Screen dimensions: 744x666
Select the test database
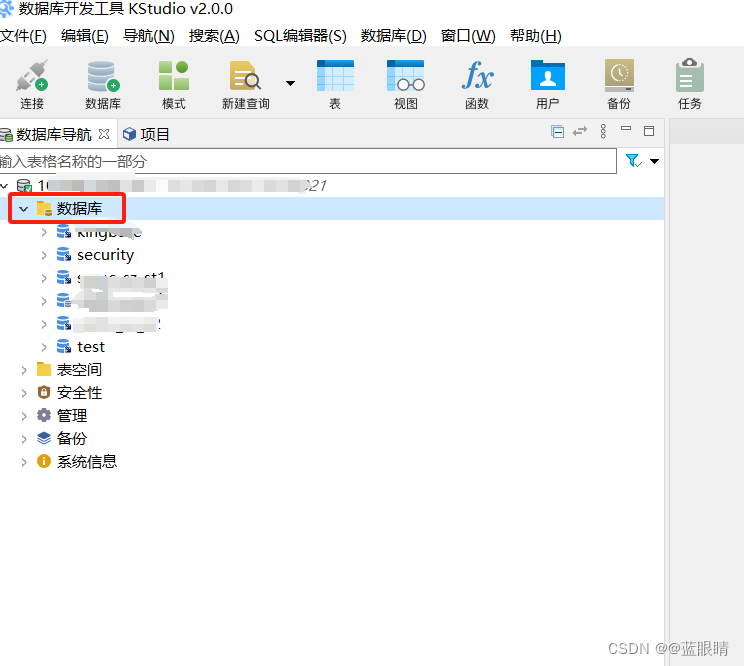point(91,347)
